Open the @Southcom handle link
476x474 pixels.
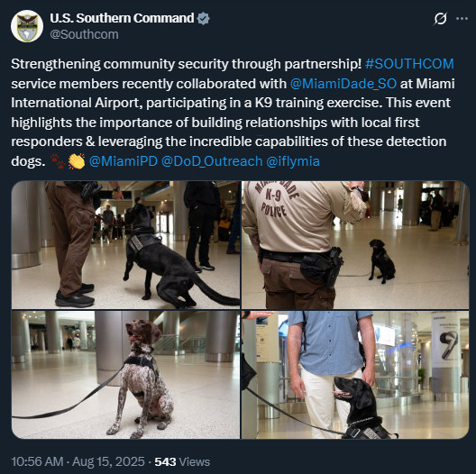pos(84,34)
